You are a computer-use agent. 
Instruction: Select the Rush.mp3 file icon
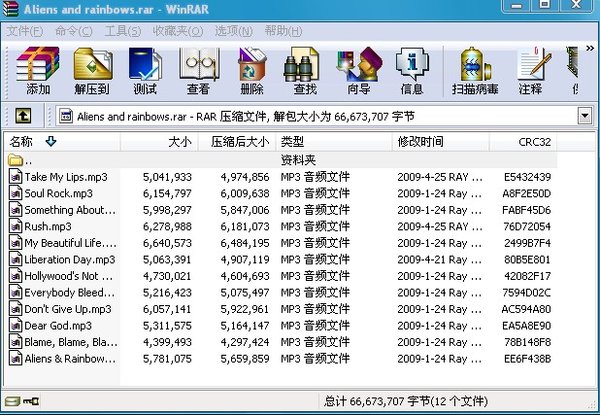[15, 226]
